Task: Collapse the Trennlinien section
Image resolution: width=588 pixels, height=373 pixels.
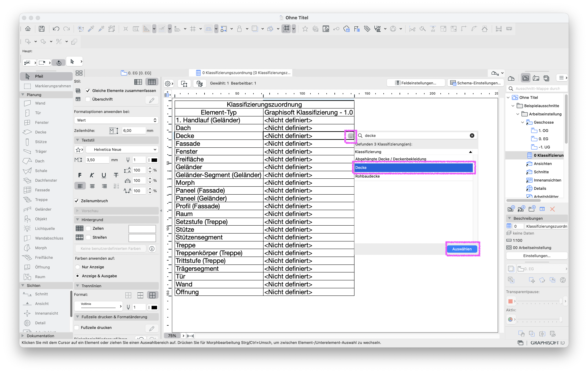Action: point(78,286)
